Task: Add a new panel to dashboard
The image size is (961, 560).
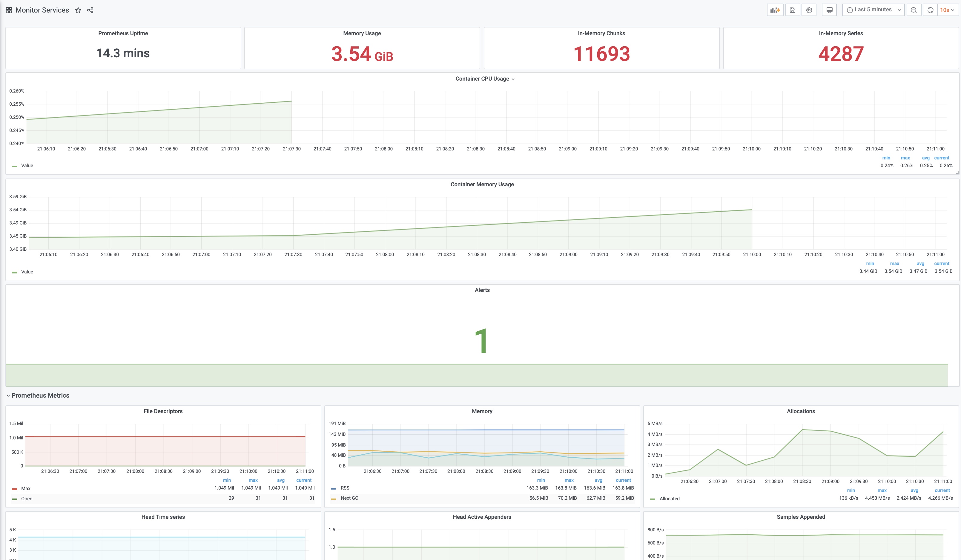Action: coord(775,10)
